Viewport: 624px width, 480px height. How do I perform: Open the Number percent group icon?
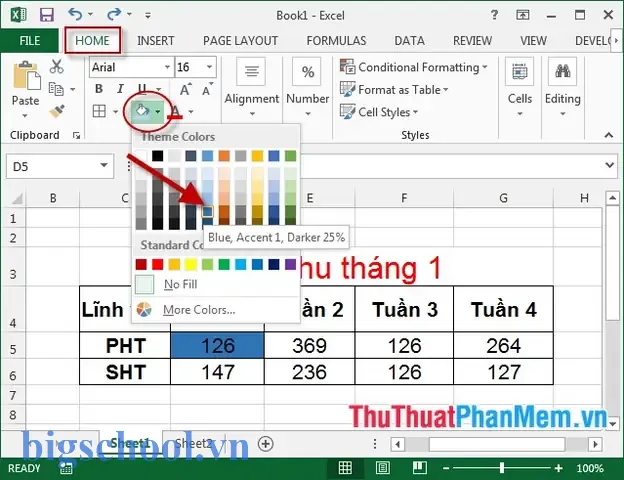307,71
